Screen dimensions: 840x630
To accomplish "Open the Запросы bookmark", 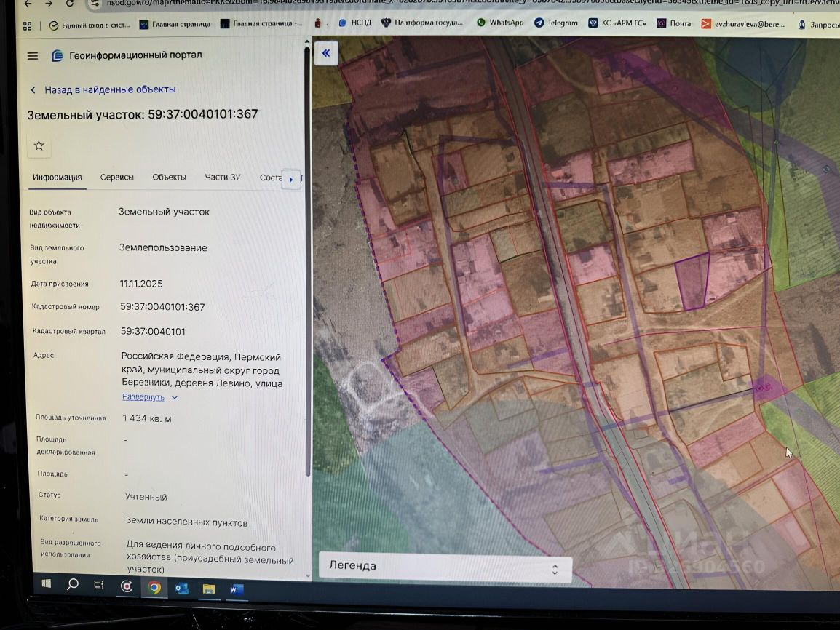I will click(819, 25).
